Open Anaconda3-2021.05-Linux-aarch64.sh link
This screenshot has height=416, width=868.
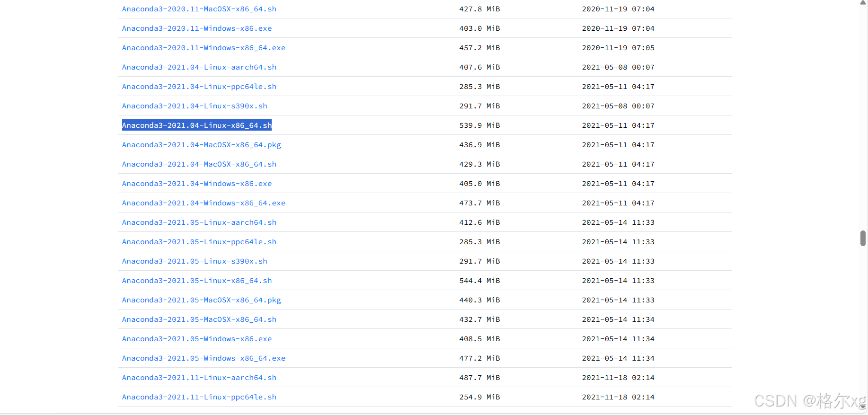tap(199, 222)
